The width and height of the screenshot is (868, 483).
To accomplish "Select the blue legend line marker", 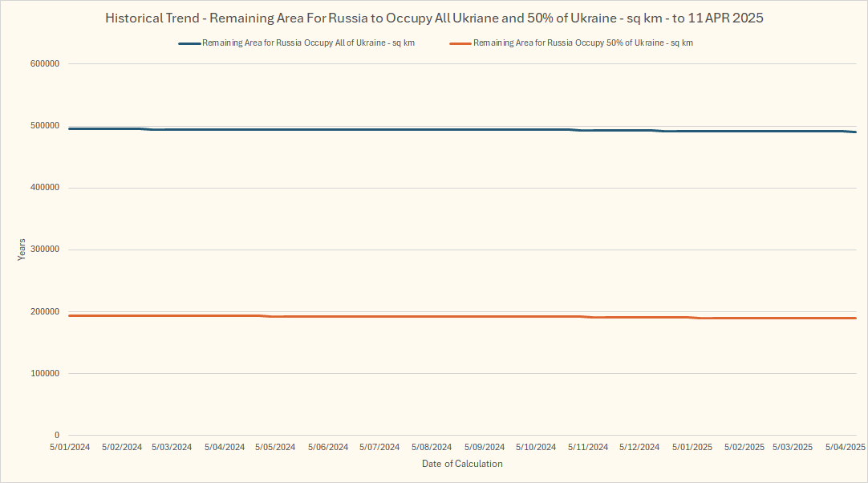I will (x=189, y=43).
